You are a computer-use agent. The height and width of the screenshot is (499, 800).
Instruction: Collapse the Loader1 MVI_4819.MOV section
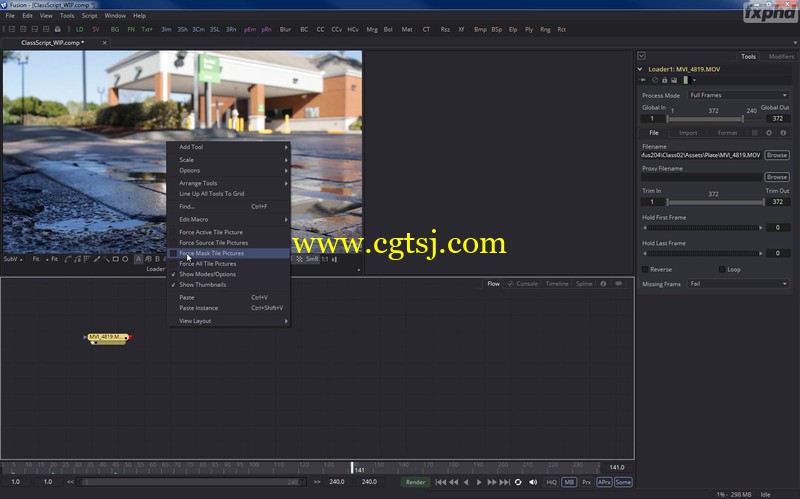640,69
